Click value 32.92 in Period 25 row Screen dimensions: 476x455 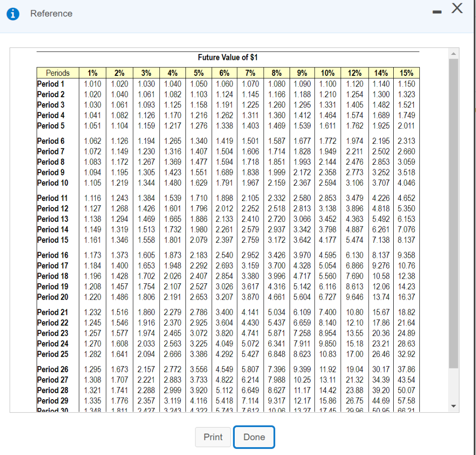pyautogui.click(x=406, y=354)
